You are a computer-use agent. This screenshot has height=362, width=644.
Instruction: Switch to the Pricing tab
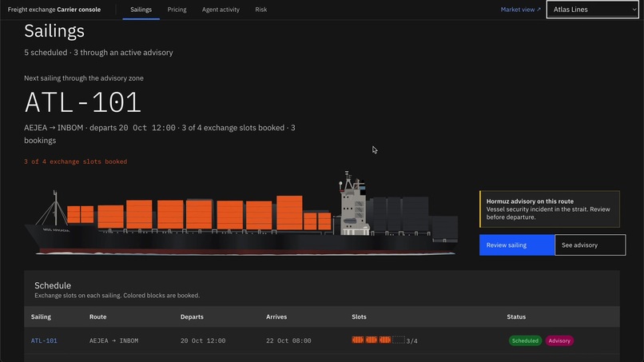coord(177,10)
